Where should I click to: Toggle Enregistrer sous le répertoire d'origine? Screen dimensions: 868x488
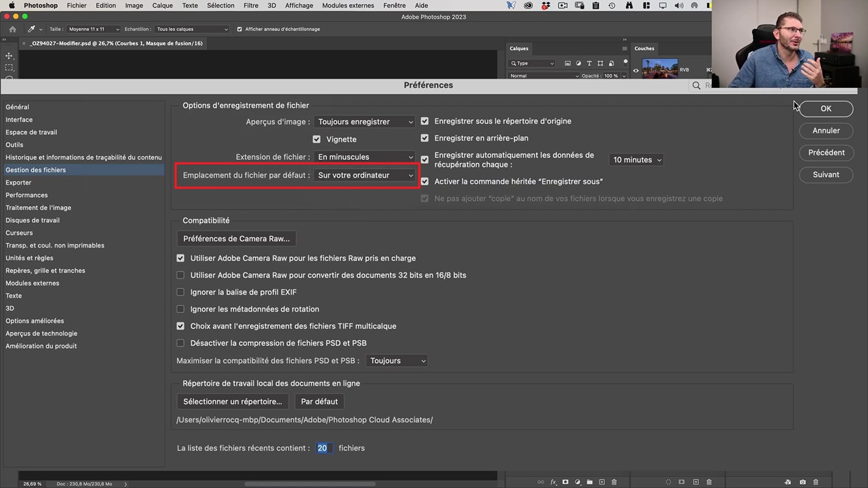(425, 121)
